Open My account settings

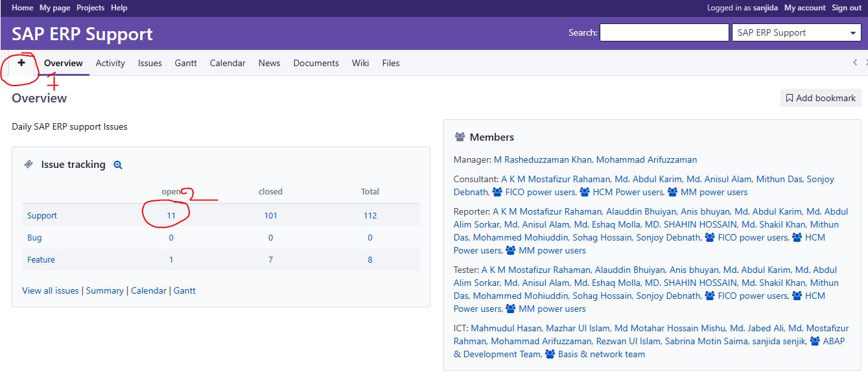[x=804, y=8]
